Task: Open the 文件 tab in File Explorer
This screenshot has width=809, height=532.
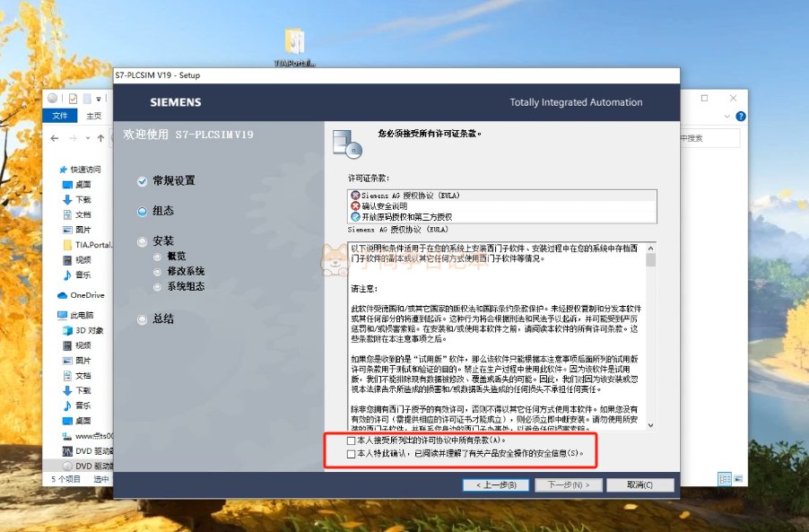Action: (x=60, y=116)
